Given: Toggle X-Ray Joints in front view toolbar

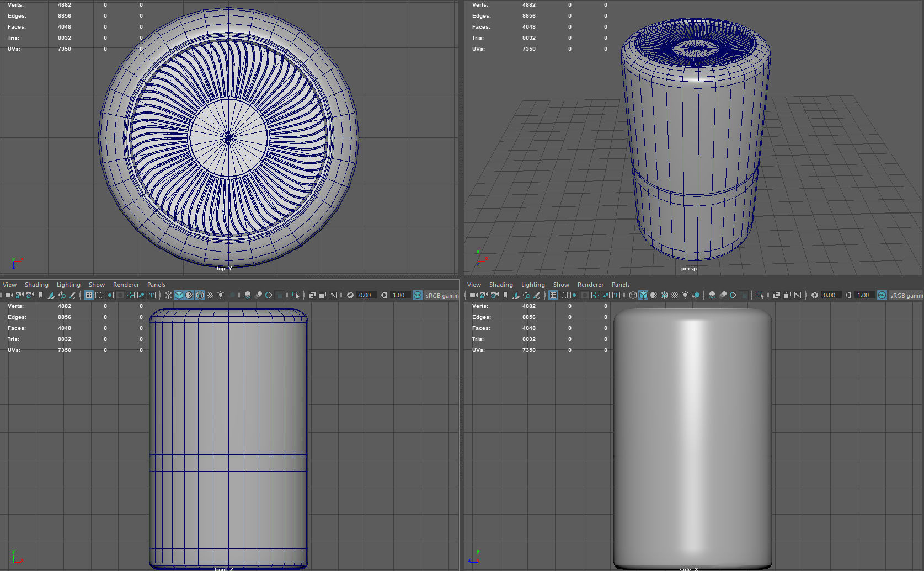Looking at the screenshot, I should click(x=333, y=295).
